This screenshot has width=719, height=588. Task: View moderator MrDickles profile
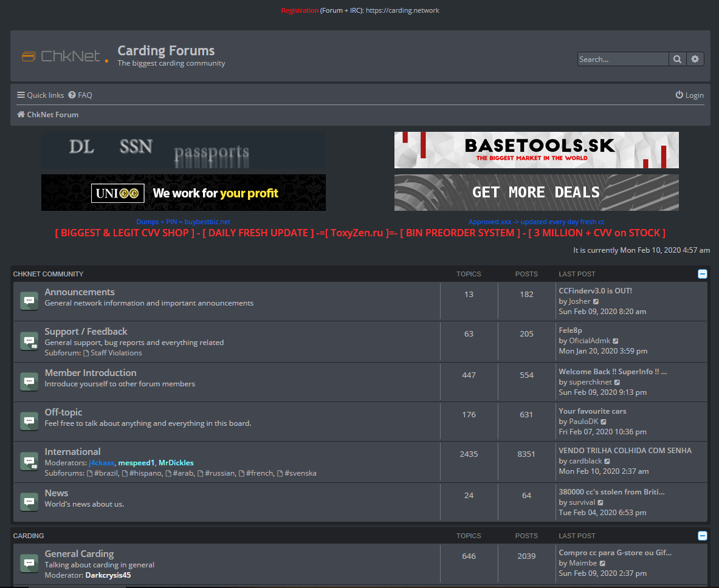[x=176, y=463]
